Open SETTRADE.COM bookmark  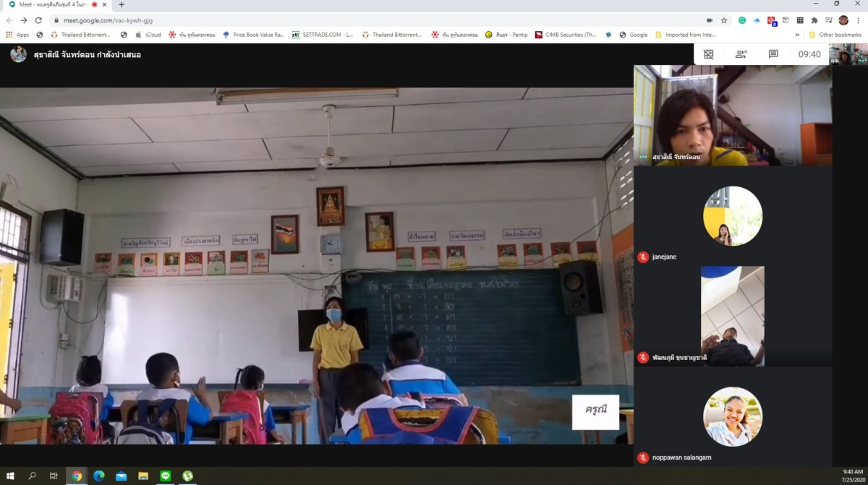point(323,34)
